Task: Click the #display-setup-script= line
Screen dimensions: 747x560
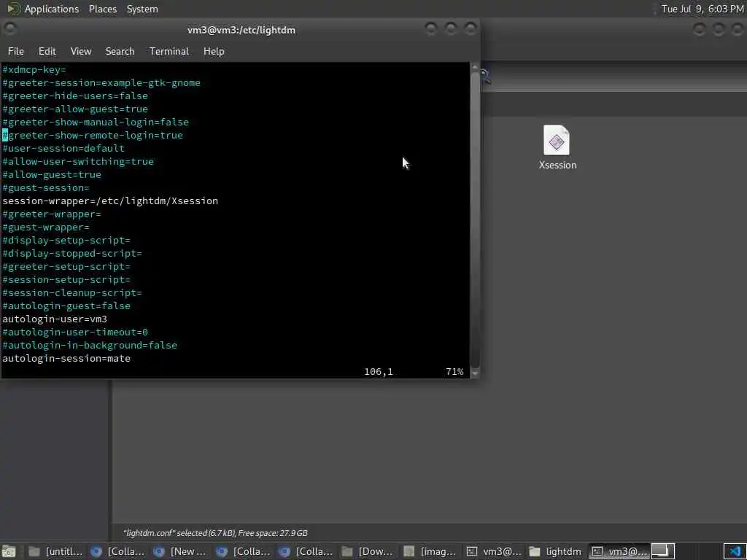Action: 66,241
